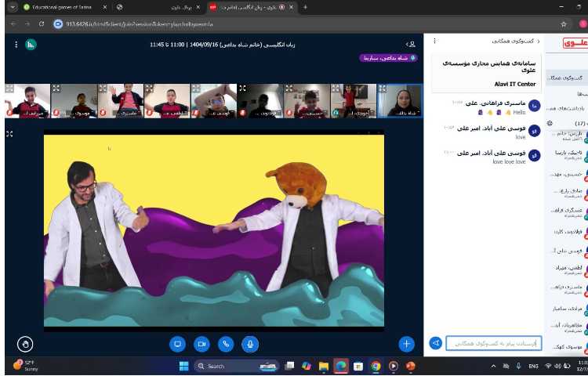Click the Windows taskbar Search box
Screen dimensions: 588x376
(237, 366)
